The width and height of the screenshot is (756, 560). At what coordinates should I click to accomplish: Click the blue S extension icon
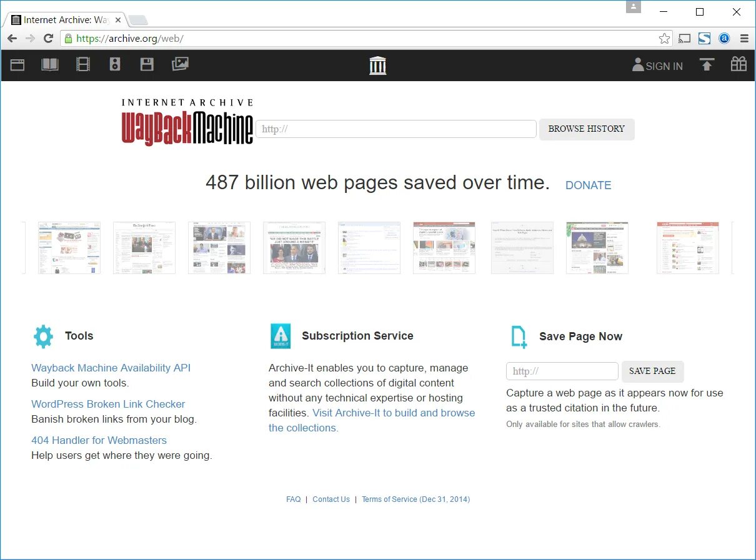click(x=705, y=39)
